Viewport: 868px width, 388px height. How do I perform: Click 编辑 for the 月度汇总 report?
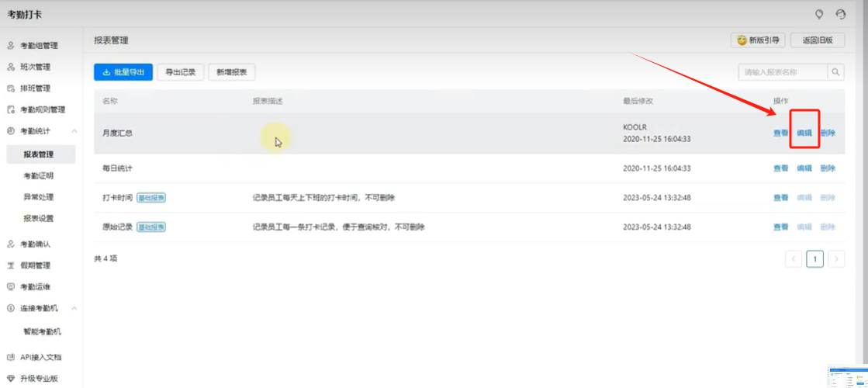click(x=804, y=133)
